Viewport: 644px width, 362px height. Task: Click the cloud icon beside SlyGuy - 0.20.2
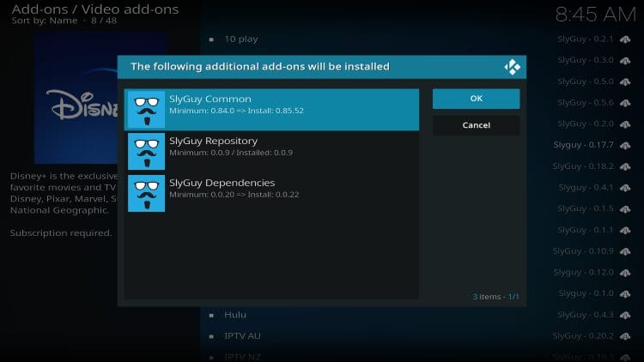(x=625, y=336)
